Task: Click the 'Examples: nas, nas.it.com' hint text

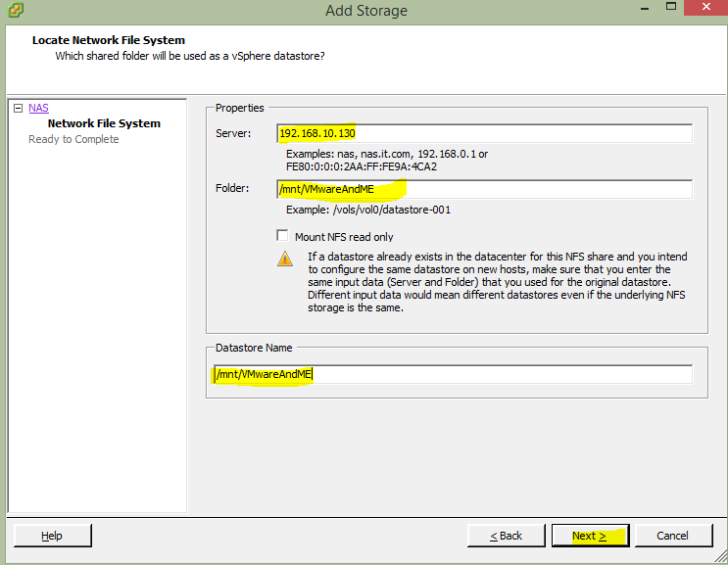Action: point(387,161)
